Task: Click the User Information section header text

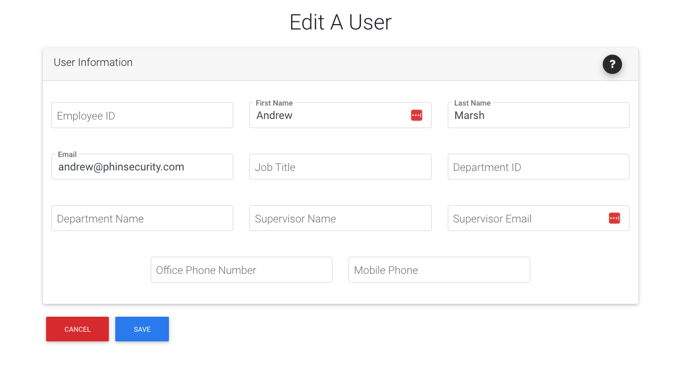Action: pos(93,62)
